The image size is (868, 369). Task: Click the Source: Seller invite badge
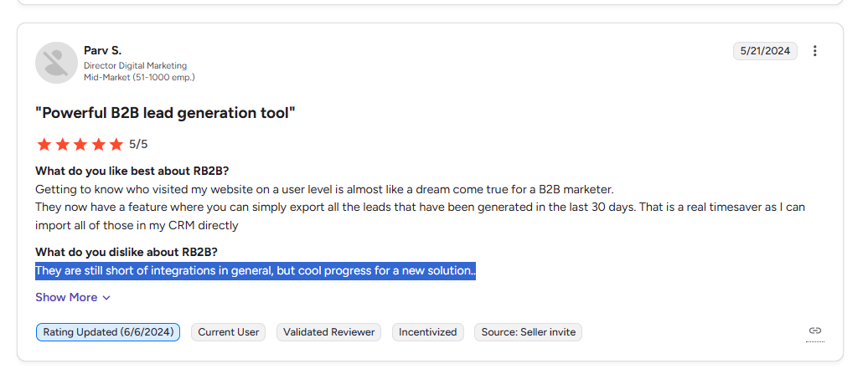click(x=528, y=332)
